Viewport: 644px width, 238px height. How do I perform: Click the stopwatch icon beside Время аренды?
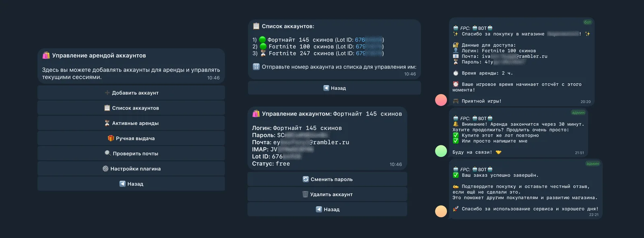coord(456,73)
